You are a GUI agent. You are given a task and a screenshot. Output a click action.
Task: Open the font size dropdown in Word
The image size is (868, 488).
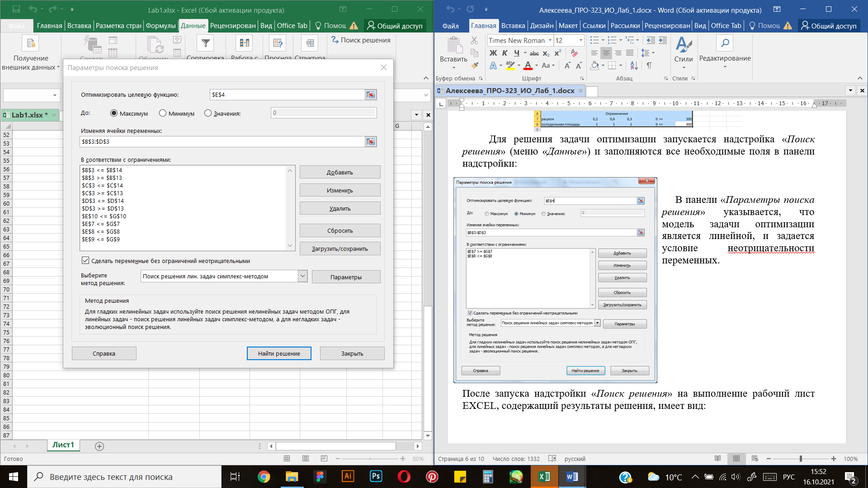[581, 41]
